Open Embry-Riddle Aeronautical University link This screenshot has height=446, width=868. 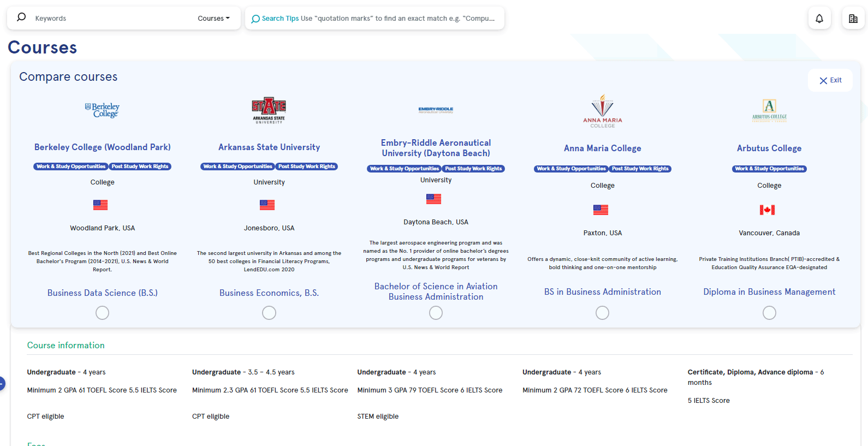[x=436, y=148]
